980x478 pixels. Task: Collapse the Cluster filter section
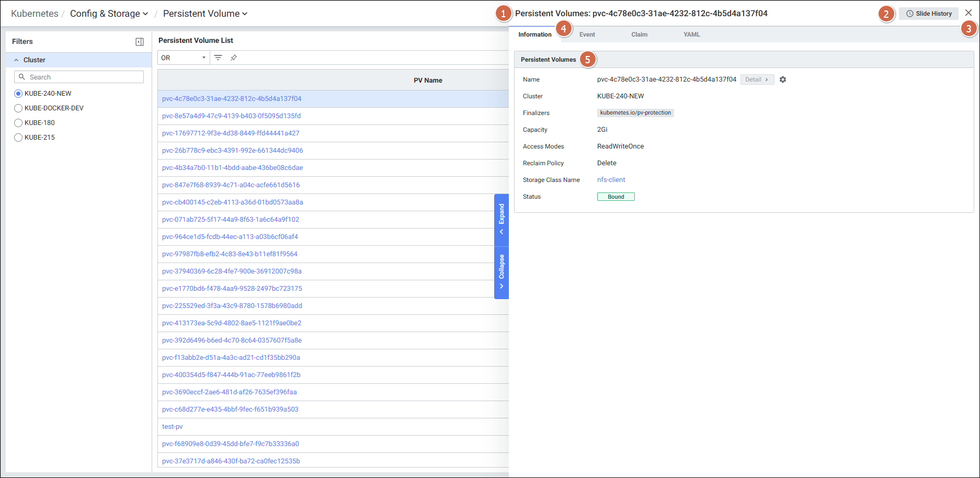coord(16,60)
